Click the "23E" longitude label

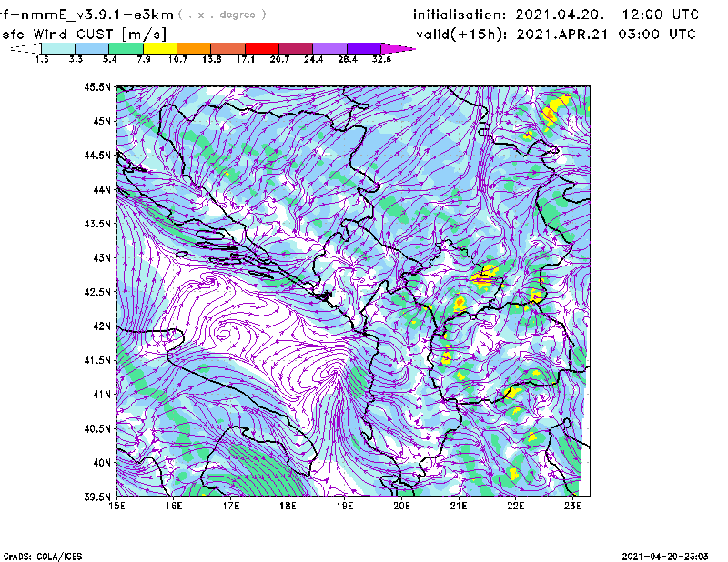coord(572,506)
